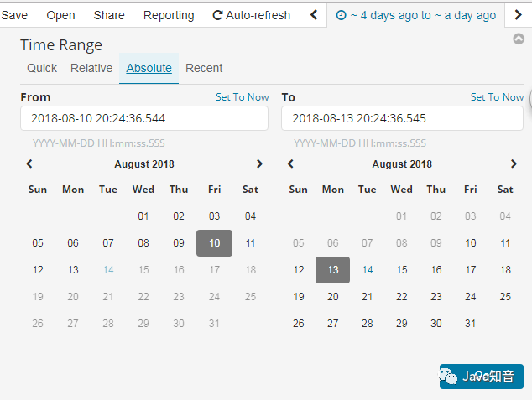This screenshot has height=400, width=532.
Task: Open the Share menu item
Action: (109, 15)
